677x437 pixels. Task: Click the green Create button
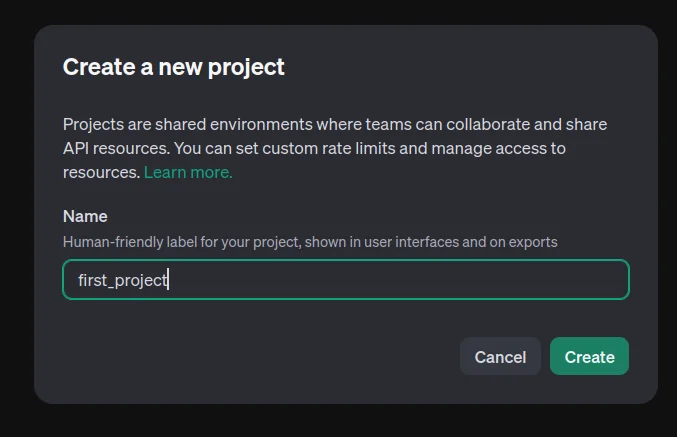589,356
